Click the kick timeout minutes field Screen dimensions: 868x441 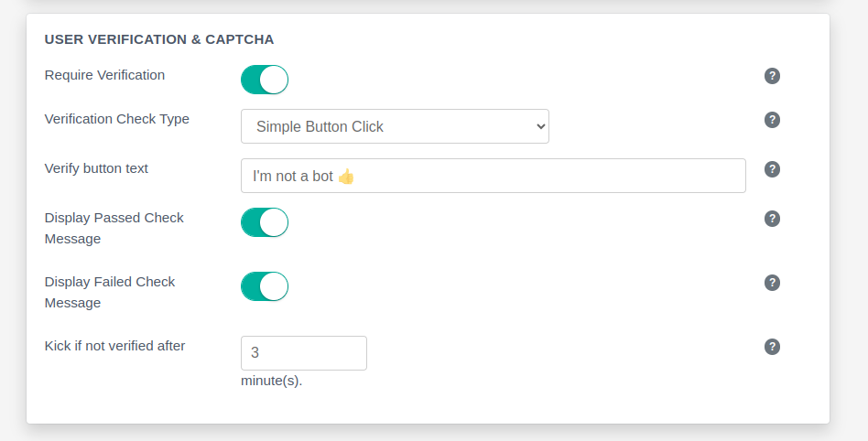click(303, 353)
